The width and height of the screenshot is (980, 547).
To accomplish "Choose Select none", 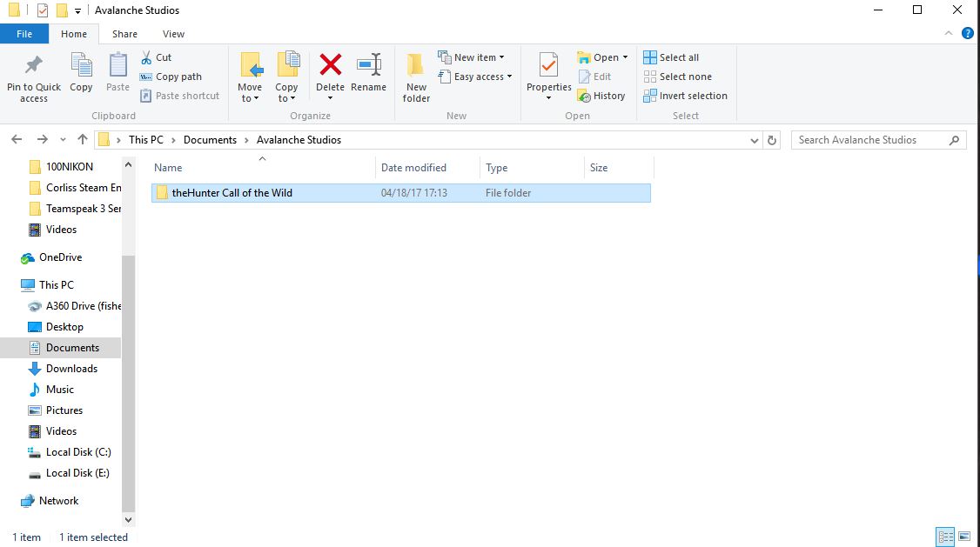I will coord(677,77).
